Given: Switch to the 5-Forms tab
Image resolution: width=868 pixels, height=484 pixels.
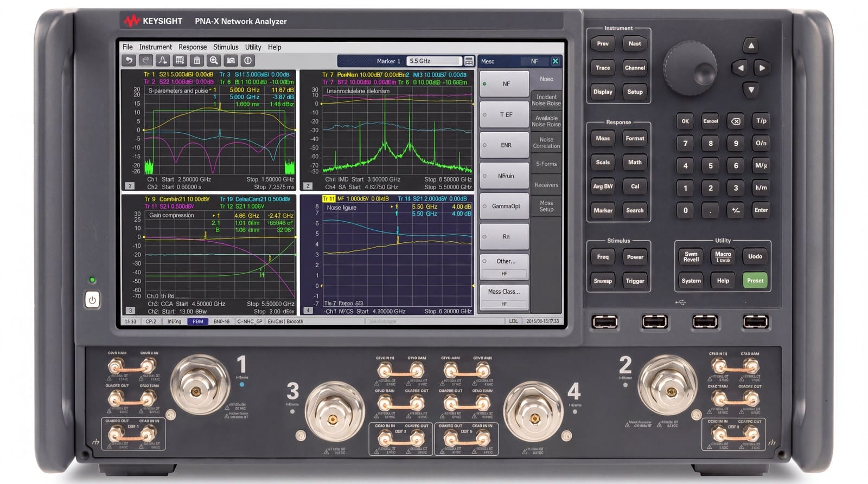Looking at the screenshot, I should coord(546,164).
